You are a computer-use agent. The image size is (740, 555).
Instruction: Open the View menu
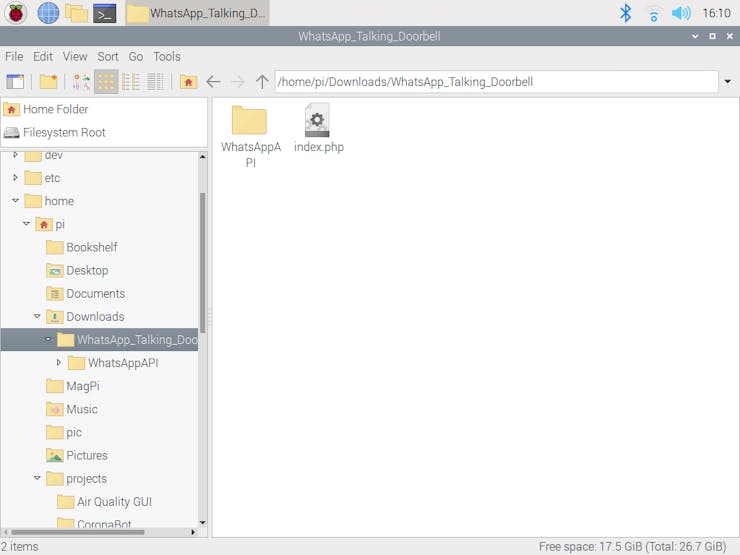[x=75, y=57]
